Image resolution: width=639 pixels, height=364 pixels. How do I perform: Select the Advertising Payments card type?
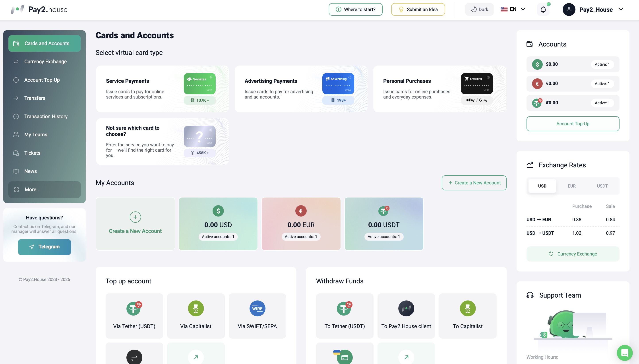[x=301, y=89]
